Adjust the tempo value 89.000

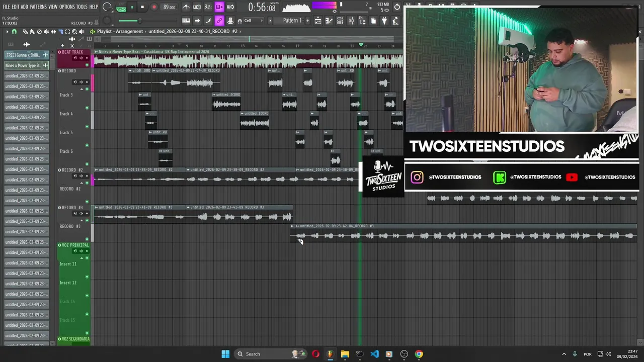[169, 7]
